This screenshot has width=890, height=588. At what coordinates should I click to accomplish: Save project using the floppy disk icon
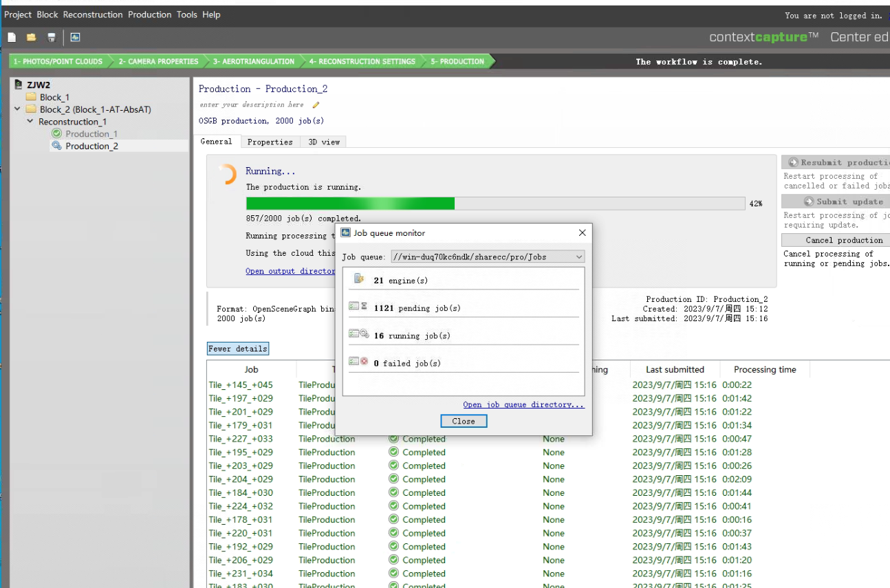tap(51, 37)
